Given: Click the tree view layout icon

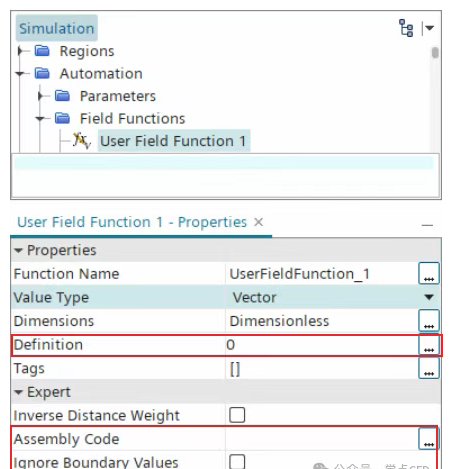Looking at the screenshot, I should tap(406, 28).
